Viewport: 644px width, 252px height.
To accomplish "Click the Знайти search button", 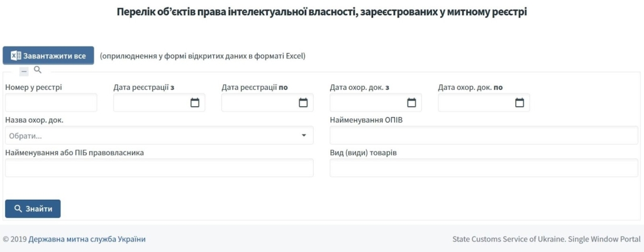I will (x=33, y=209).
